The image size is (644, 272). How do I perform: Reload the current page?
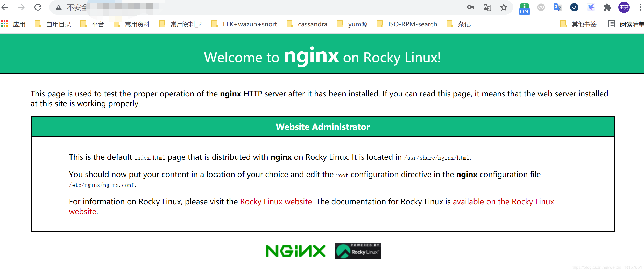coord(38,7)
